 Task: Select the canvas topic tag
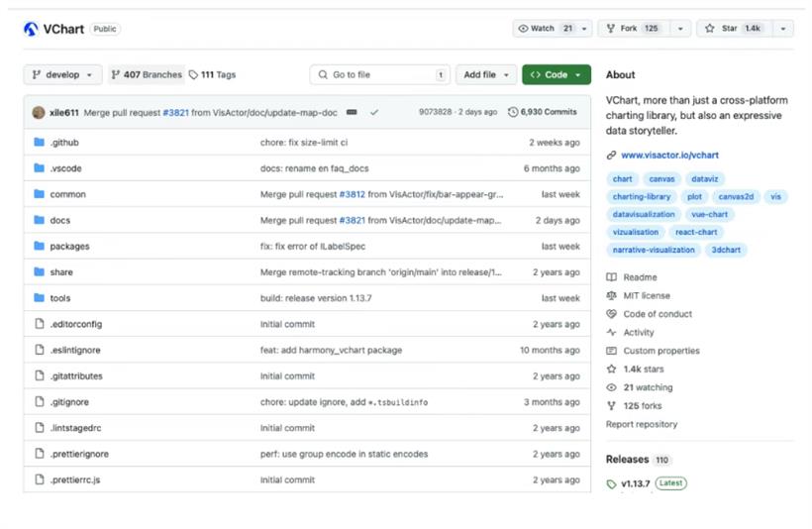pos(661,178)
